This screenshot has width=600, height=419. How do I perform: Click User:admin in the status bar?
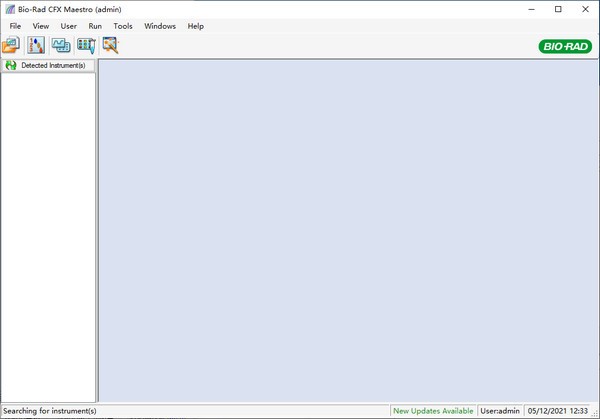[501, 411]
